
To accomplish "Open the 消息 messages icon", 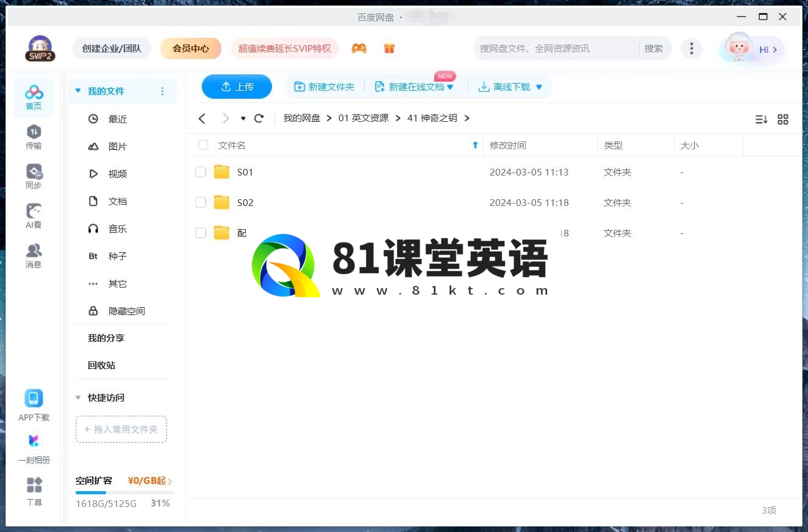I will pyautogui.click(x=34, y=251).
